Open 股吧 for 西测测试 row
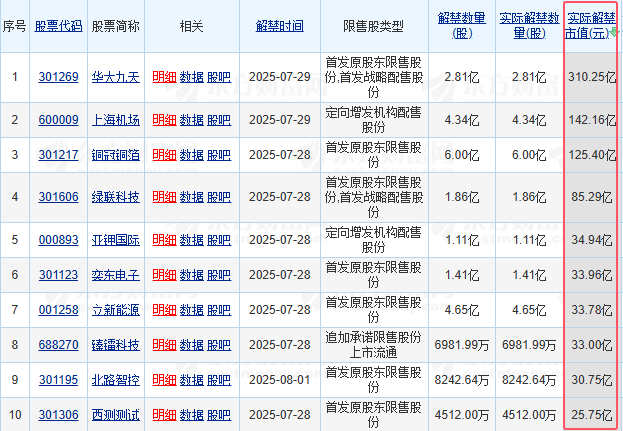This screenshot has height=431, width=623. [219, 414]
